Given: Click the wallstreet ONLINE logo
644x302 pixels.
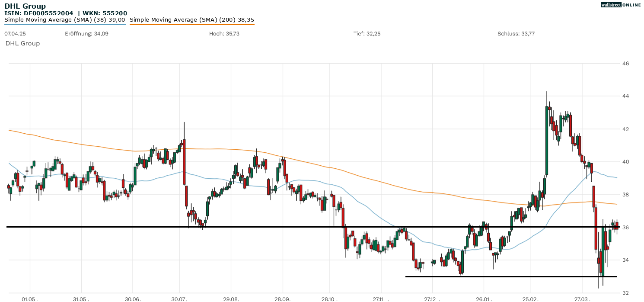Looking at the screenshot, I should click(621, 5).
